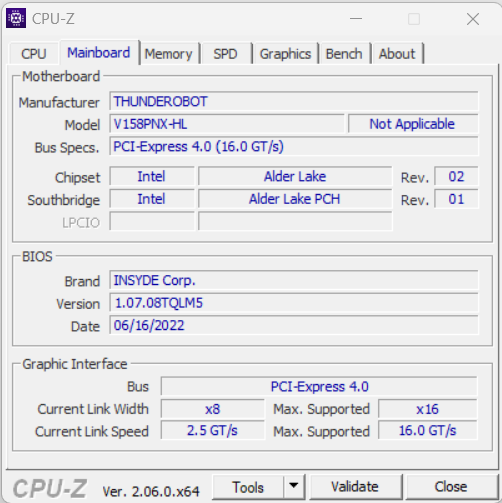Click the chipset revision 02 value

pyautogui.click(x=456, y=176)
